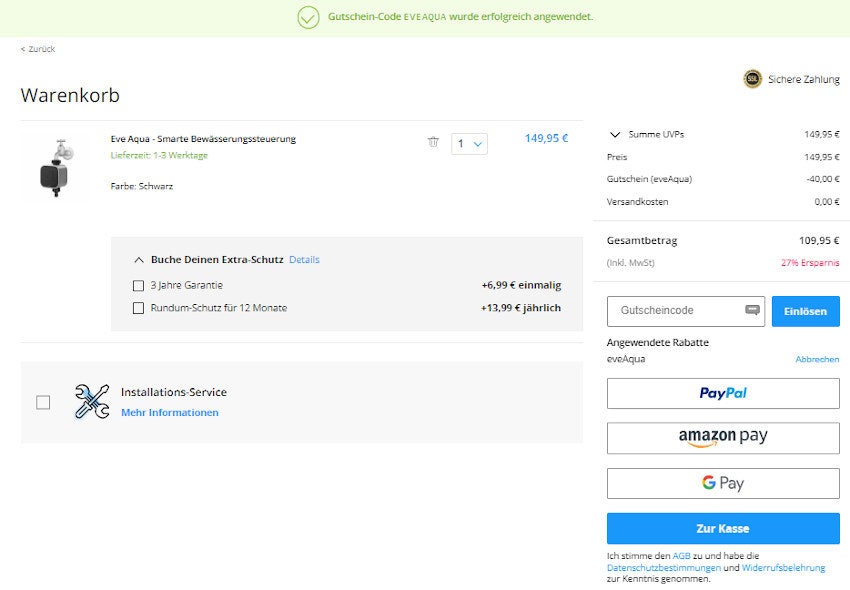Go back via the Zurück link
850x590 pixels.
coord(38,49)
